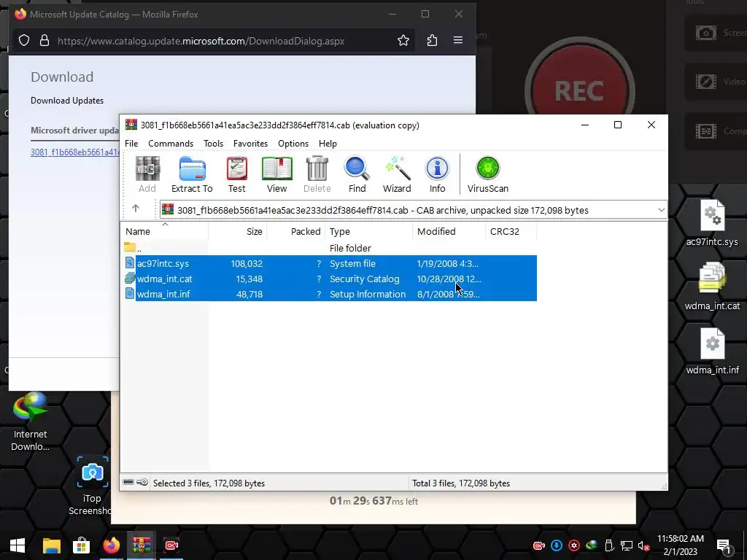Open File Explorer from the taskbar

pyautogui.click(x=52, y=545)
